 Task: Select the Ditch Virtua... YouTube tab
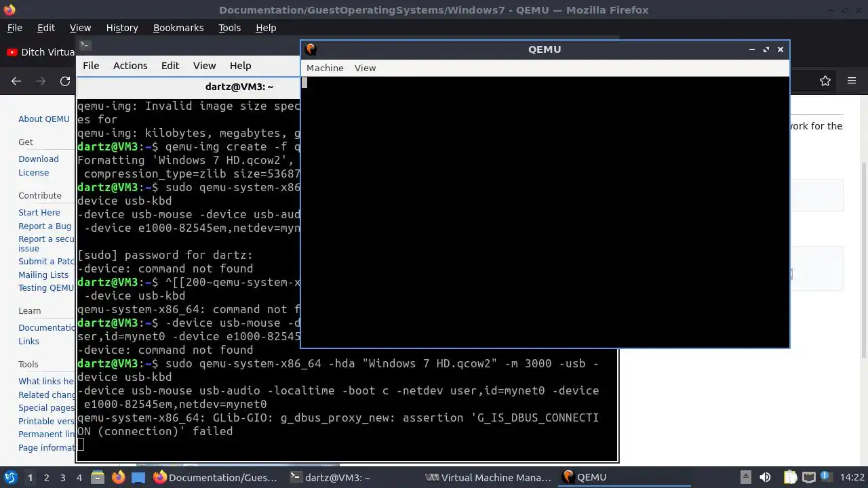[41, 52]
